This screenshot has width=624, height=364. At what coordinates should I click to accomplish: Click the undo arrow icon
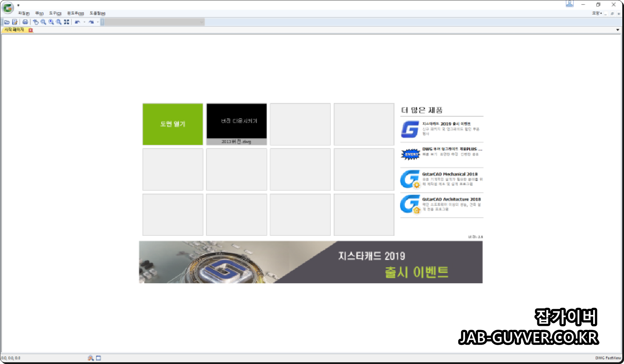click(77, 22)
